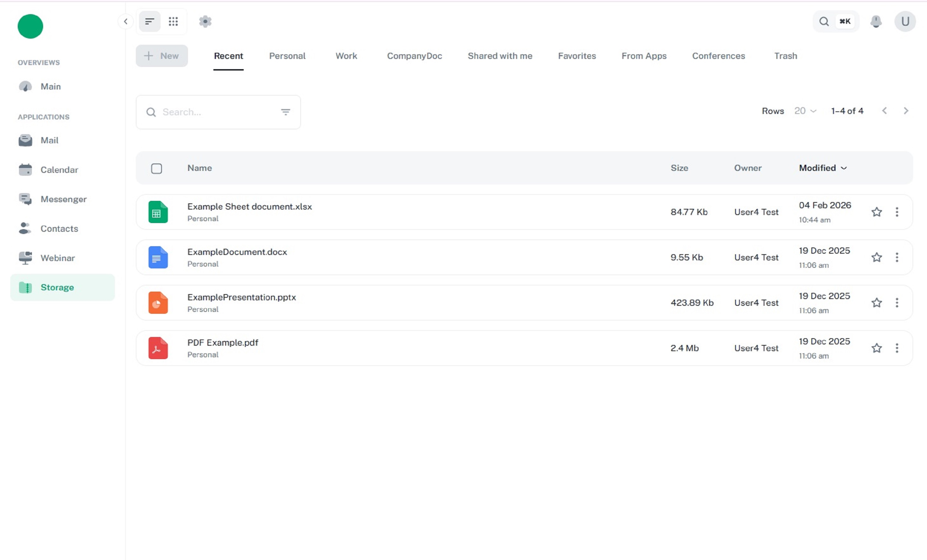Viewport: 927px width, 560px height.
Task: Sort files by Owner column
Action: pos(748,168)
